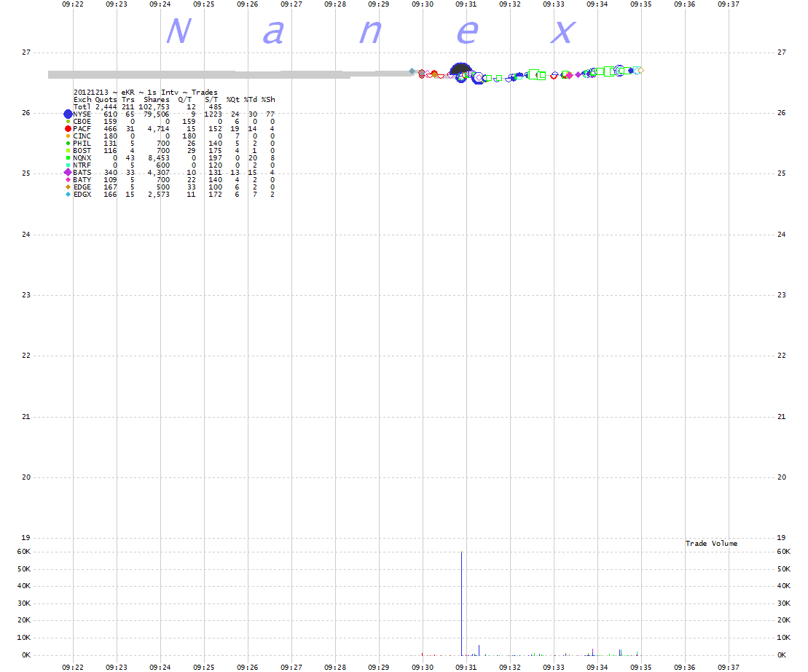Viewport: 808px width, 672px height.
Task: Click the EDGE orange diamond legend marker
Action: [68, 187]
